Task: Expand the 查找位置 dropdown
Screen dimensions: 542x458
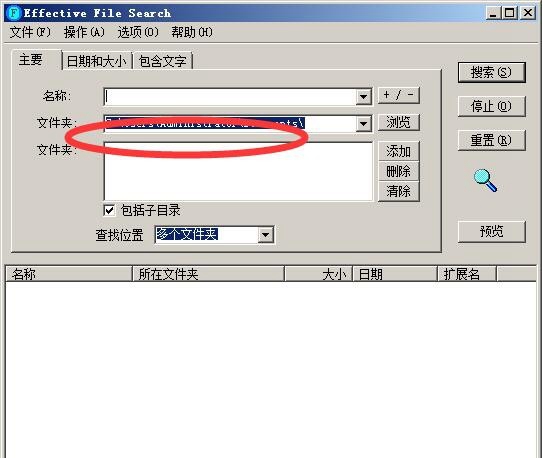Action: (x=265, y=235)
